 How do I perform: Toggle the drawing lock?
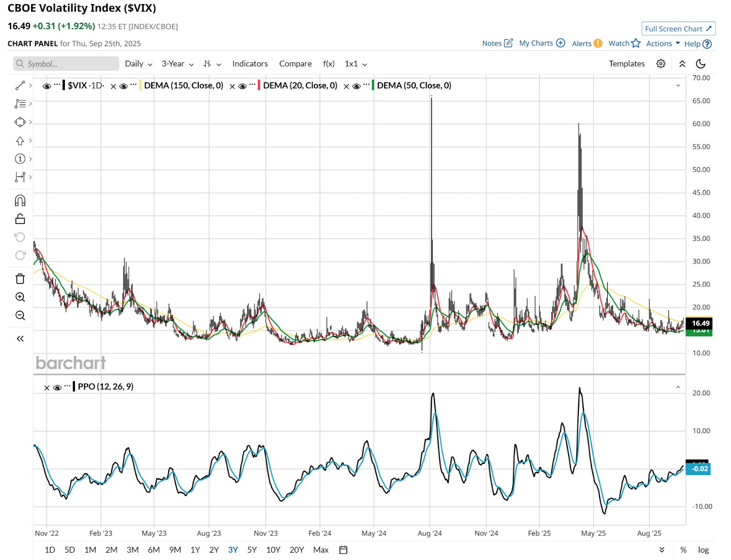tap(20, 219)
